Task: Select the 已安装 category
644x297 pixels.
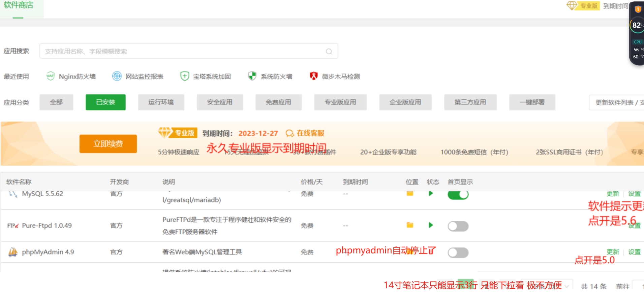Action: coord(105,102)
